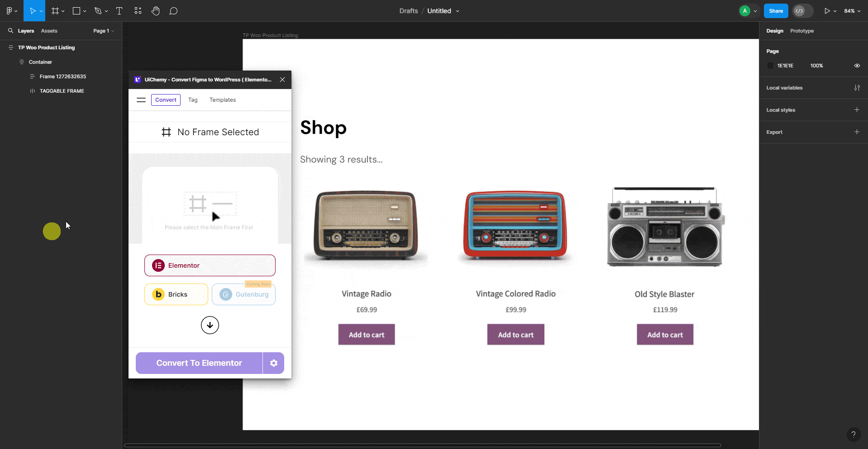Open the Prototype tab
This screenshot has width=868, height=449.
point(801,31)
